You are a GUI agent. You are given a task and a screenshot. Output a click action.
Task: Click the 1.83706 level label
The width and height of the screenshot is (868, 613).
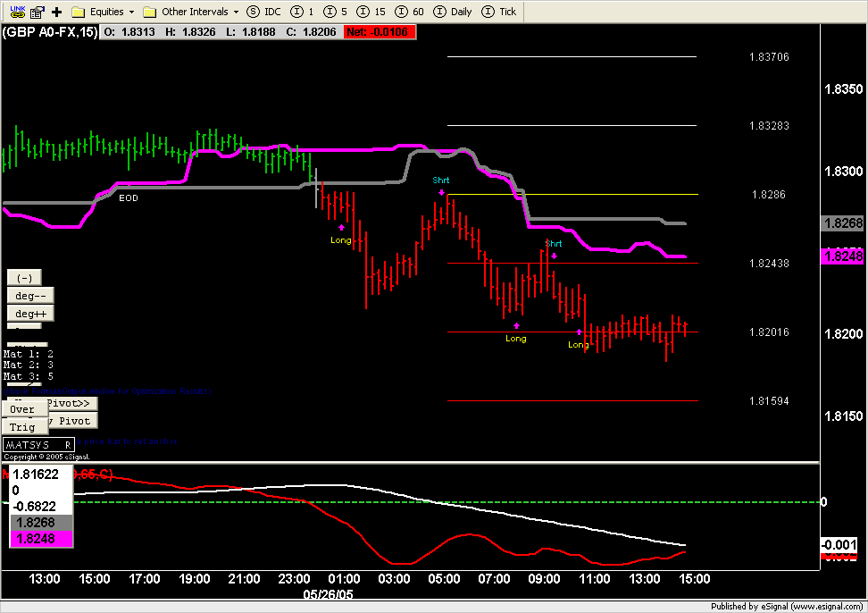click(769, 57)
